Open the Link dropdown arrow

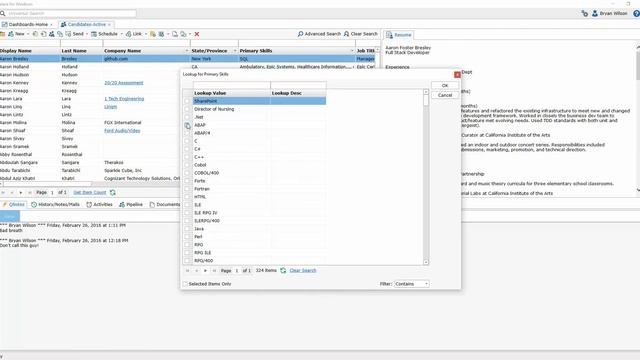146,34
